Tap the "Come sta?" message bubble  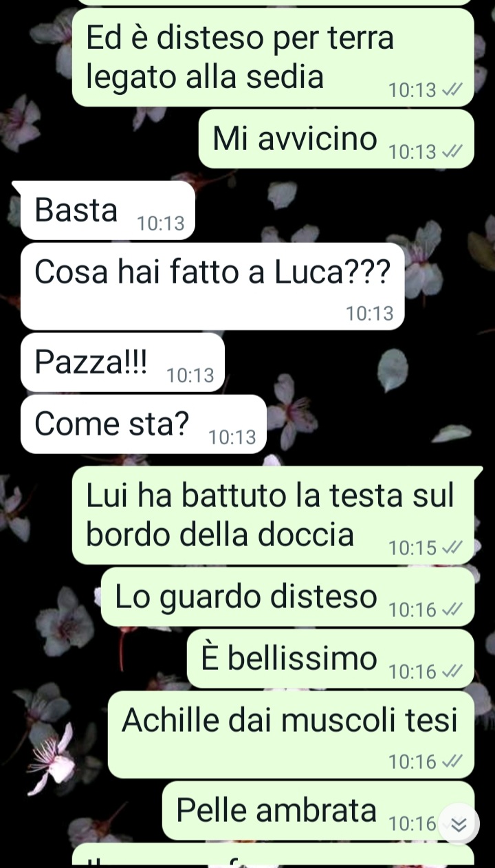click(x=144, y=424)
